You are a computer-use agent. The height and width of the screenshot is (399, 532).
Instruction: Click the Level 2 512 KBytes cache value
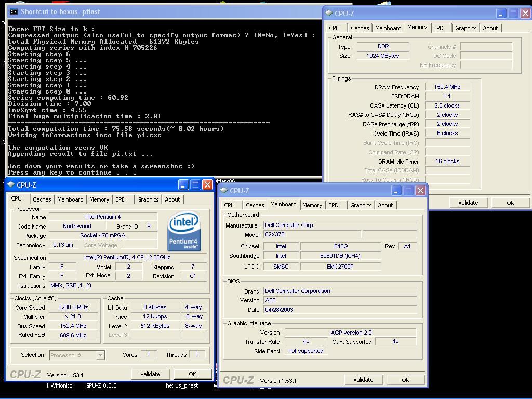click(155, 326)
